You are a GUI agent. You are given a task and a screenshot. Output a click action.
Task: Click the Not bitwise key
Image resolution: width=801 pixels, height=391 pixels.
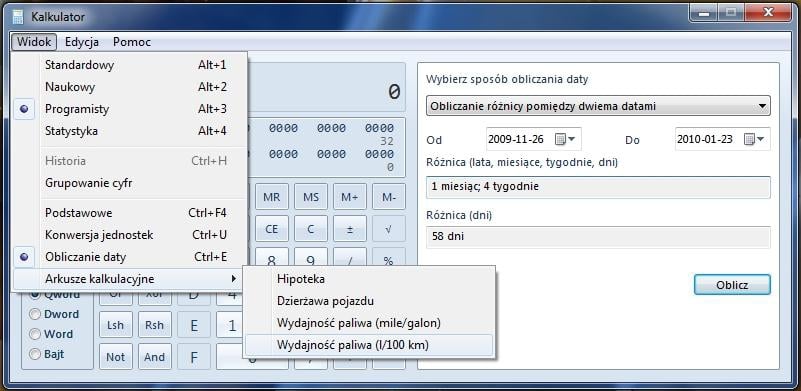click(115, 357)
